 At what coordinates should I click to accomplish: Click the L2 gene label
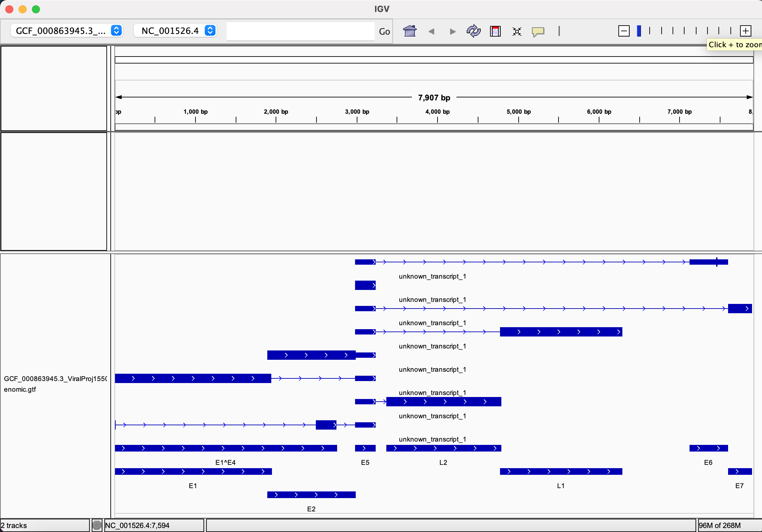[443, 463]
